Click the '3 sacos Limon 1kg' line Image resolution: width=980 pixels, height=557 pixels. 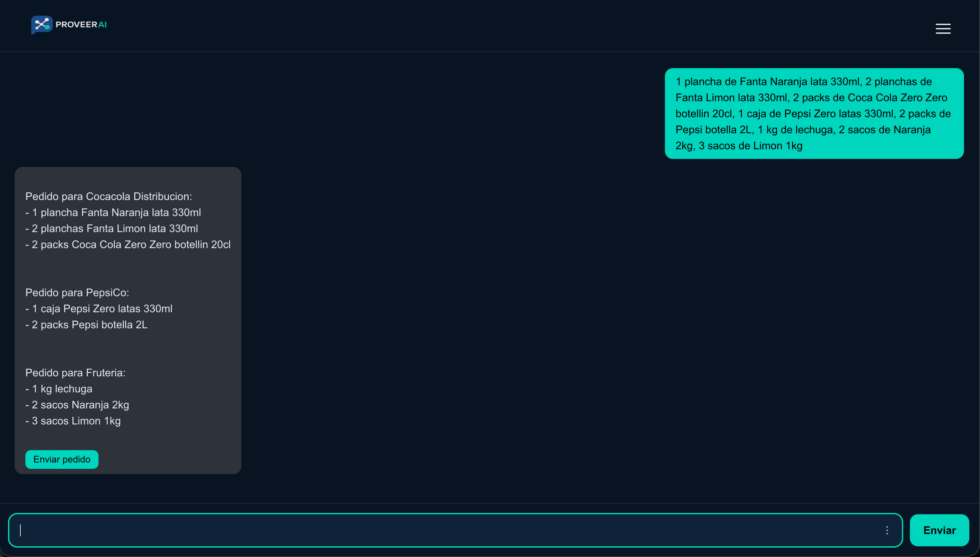click(73, 421)
